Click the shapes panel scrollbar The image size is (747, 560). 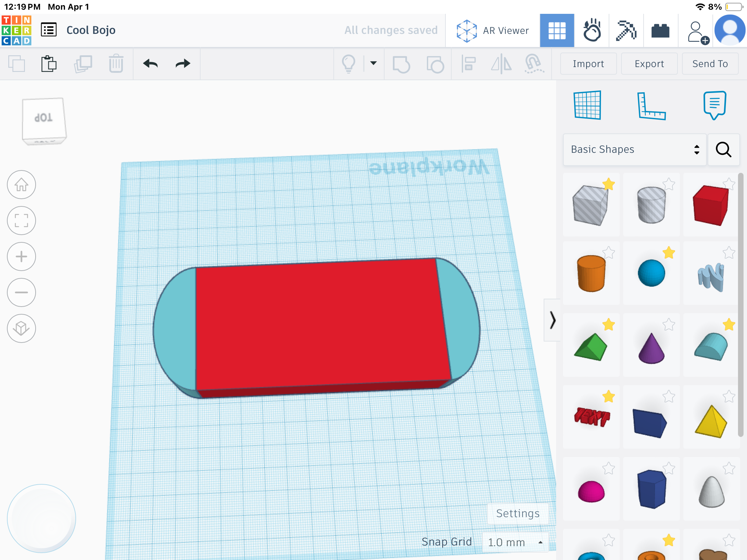tap(740, 305)
